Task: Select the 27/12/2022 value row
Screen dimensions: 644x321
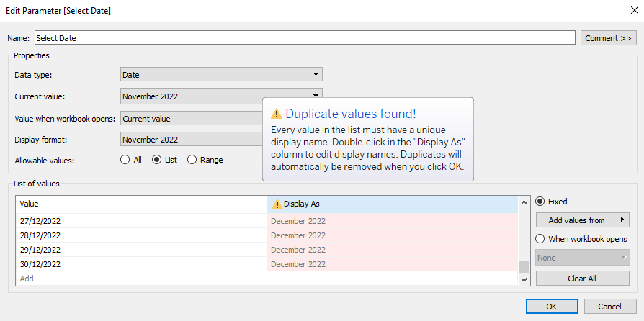Action: point(141,221)
